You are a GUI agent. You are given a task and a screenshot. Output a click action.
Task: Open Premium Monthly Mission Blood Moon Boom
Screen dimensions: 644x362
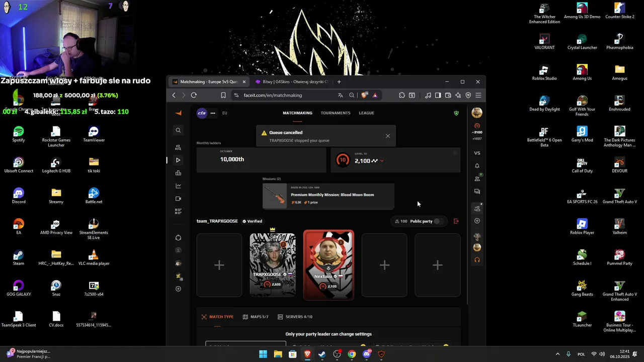pyautogui.click(x=328, y=196)
